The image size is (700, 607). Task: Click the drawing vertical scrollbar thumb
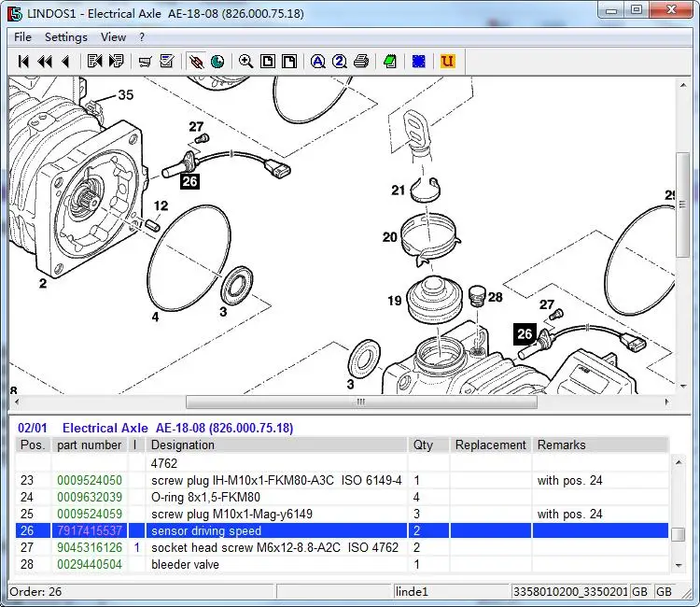[x=682, y=205]
